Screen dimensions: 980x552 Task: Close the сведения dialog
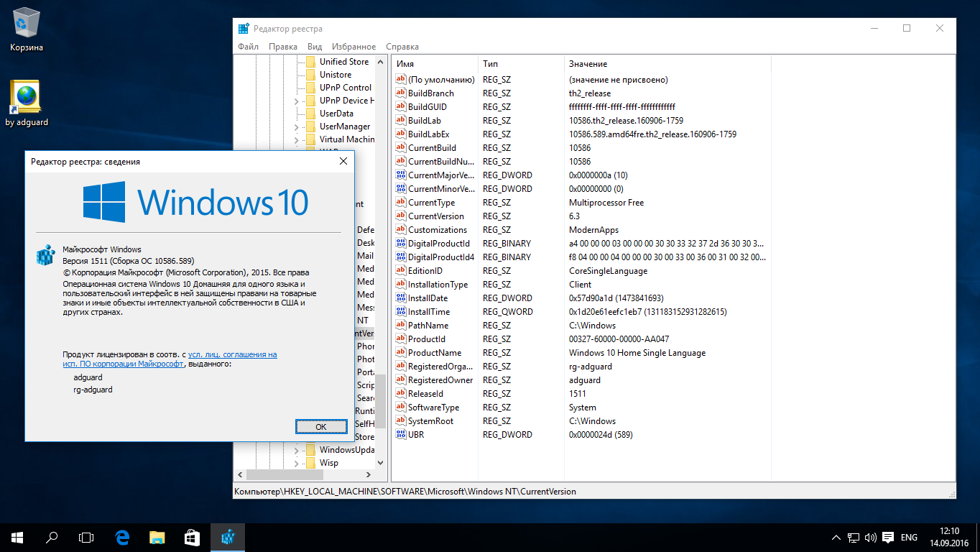click(x=343, y=162)
